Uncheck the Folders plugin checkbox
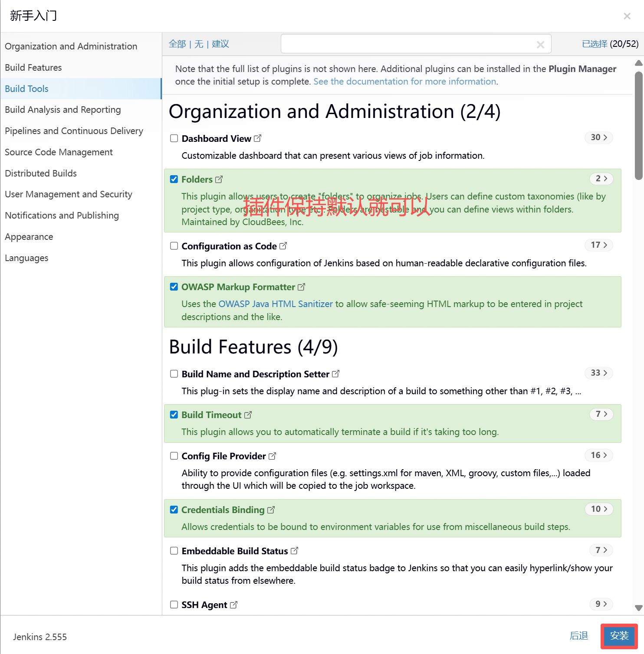644x654 pixels. pos(174,179)
